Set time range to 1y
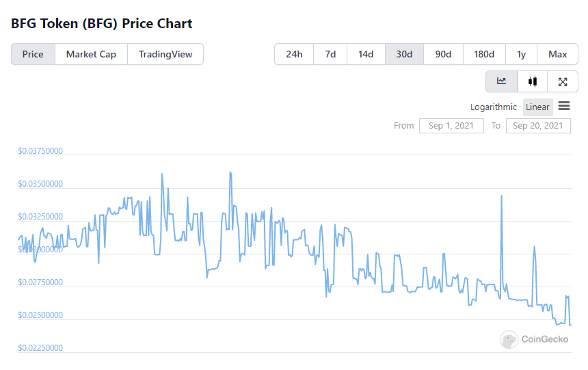The height and width of the screenshot is (370, 588). [x=521, y=54]
